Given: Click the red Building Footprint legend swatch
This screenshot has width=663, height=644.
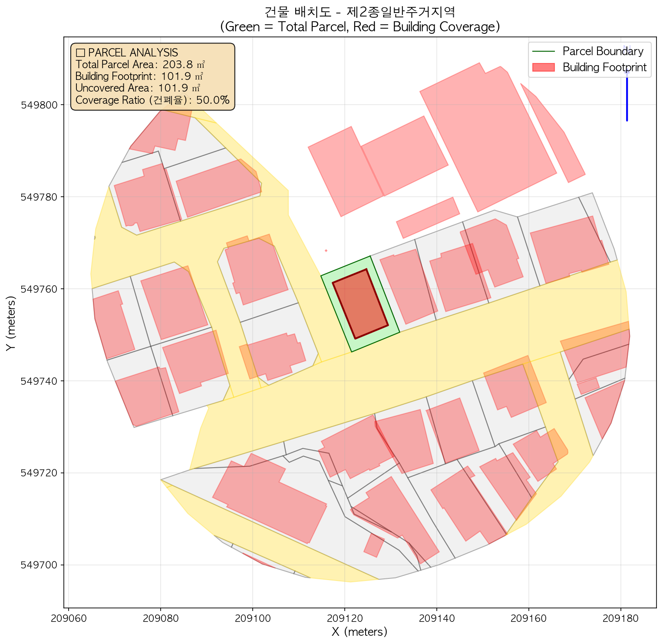Looking at the screenshot, I should point(543,67).
